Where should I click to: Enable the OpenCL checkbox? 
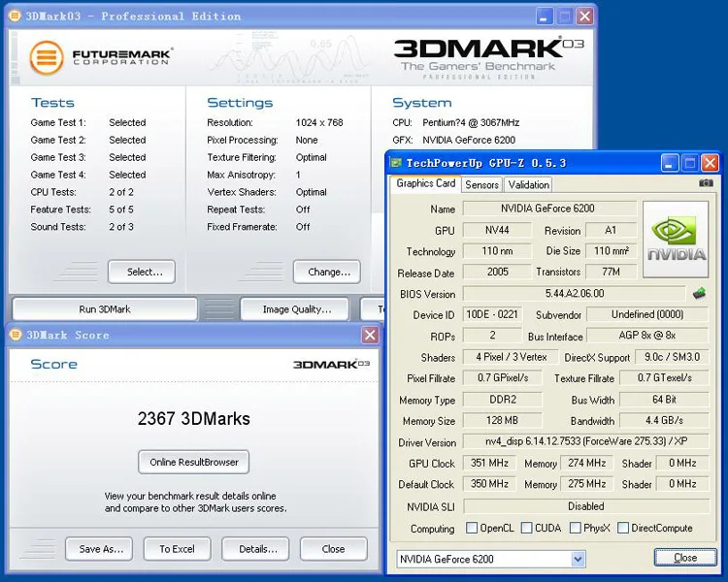coord(471,528)
